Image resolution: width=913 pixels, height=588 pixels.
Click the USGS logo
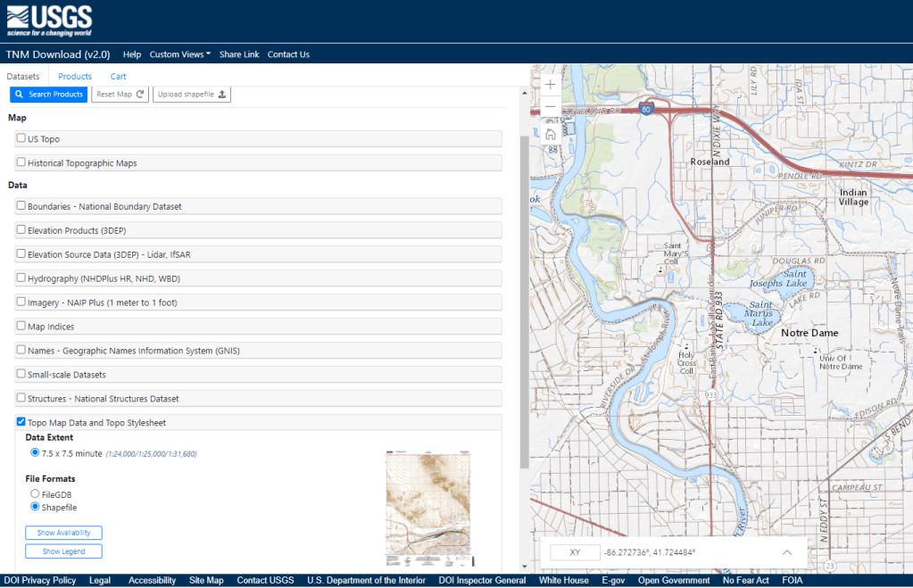pos(49,20)
